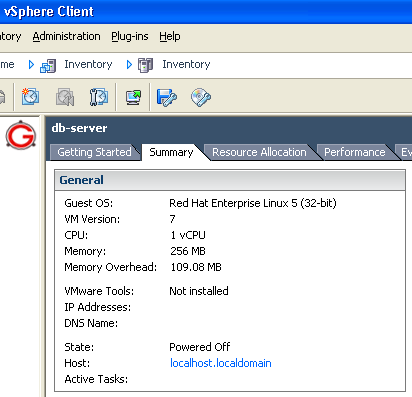The image size is (412, 397).
Task: Open the Resource Allocation tab
Action: 259,152
